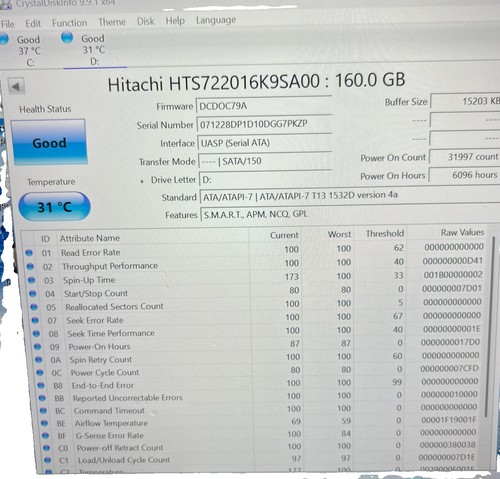Open the Language menu

[x=216, y=20]
